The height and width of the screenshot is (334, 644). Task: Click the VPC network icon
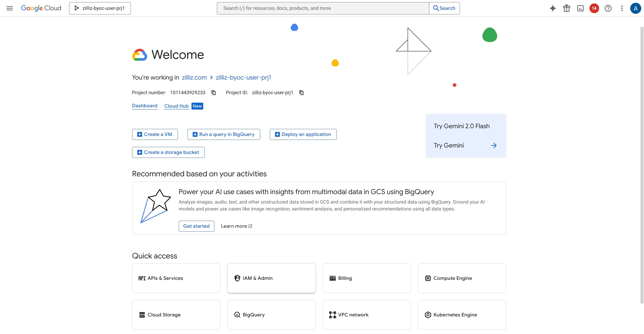[333, 315]
